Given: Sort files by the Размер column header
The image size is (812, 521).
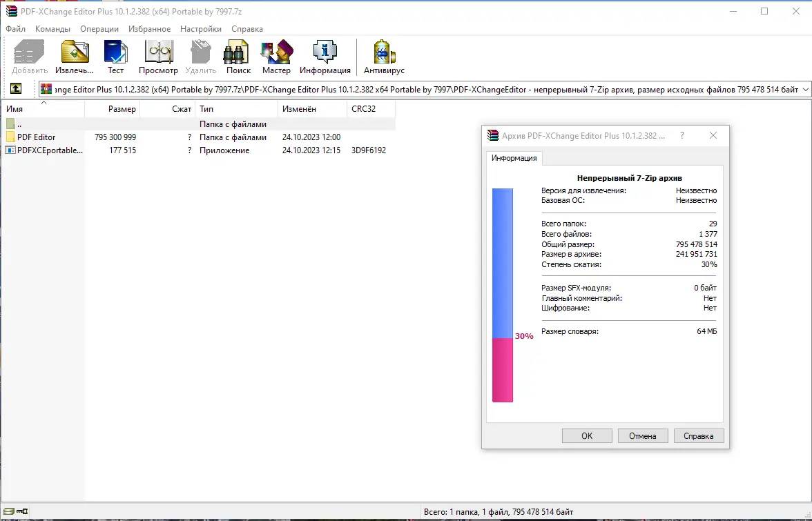Looking at the screenshot, I should (123, 109).
